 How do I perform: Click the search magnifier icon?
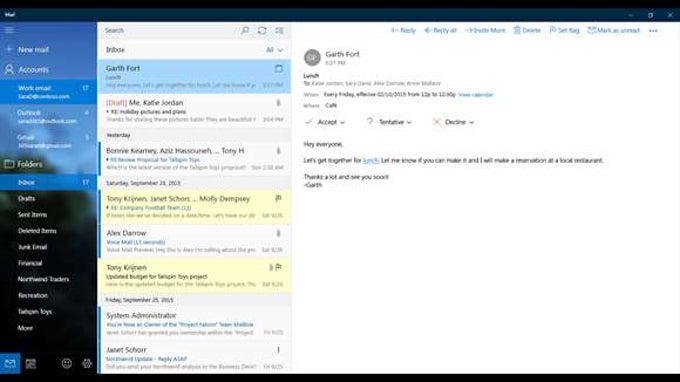pos(245,30)
